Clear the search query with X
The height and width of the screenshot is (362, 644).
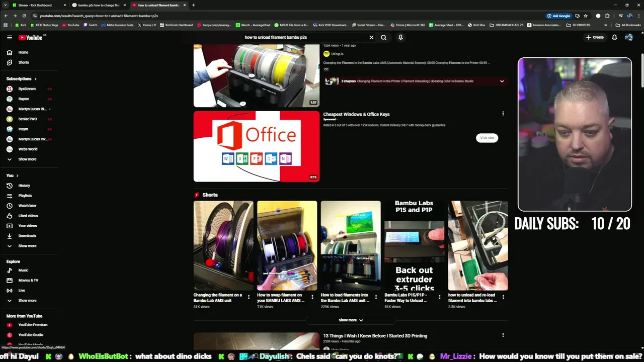click(371, 37)
